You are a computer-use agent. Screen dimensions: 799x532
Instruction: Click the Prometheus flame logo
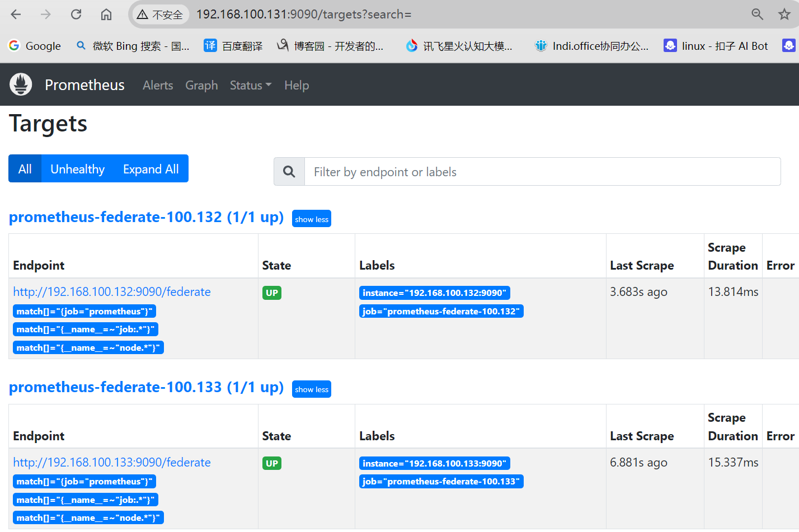[x=21, y=84]
